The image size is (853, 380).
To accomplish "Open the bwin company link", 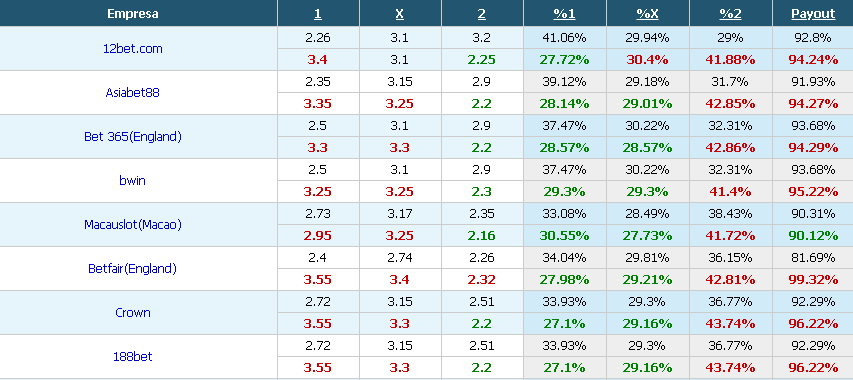I will (133, 180).
